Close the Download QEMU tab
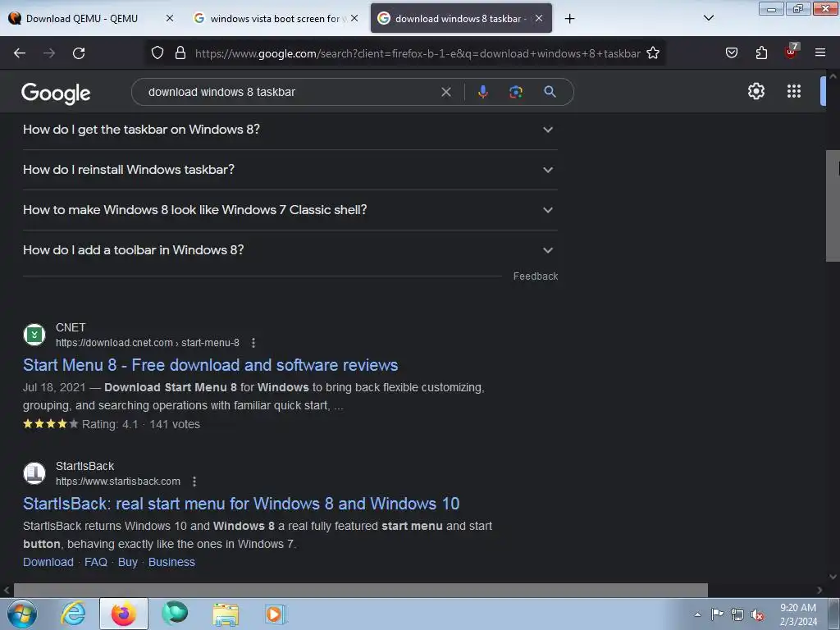 tap(170, 18)
